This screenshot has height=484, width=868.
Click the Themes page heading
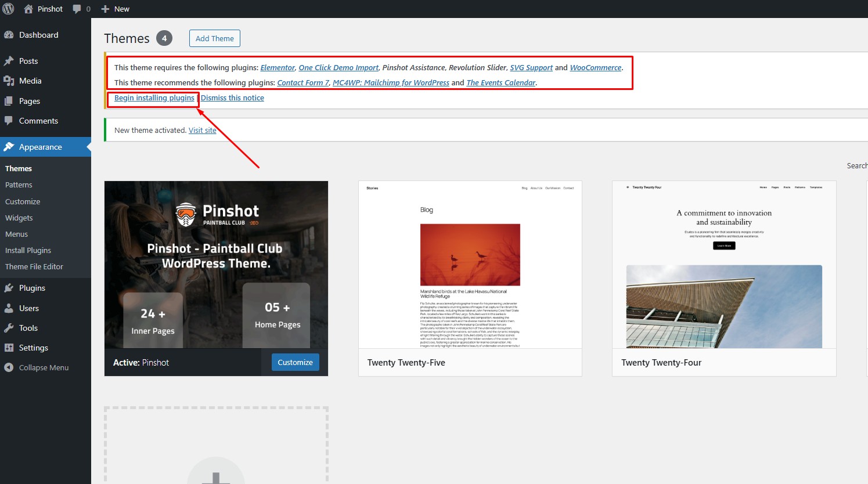click(x=127, y=38)
